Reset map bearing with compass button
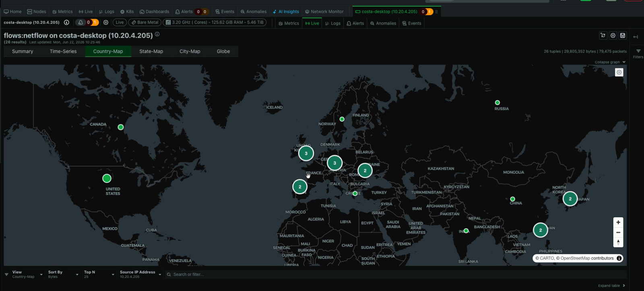 point(618,242)
